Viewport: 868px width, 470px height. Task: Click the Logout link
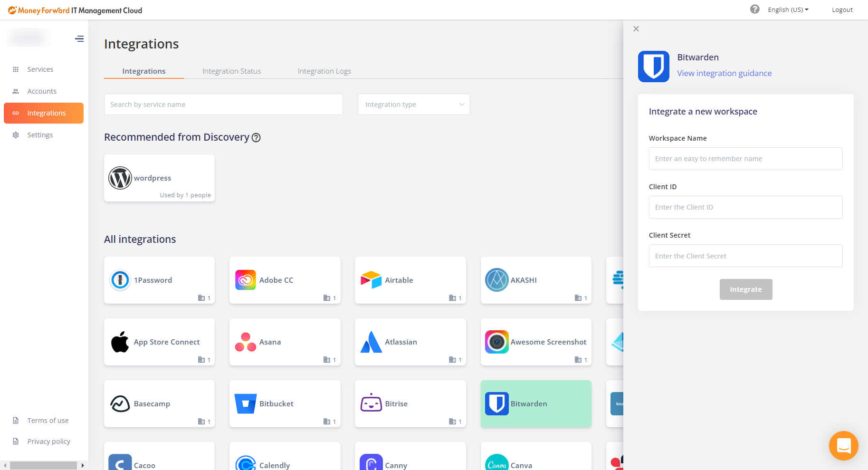coord(842,10)
